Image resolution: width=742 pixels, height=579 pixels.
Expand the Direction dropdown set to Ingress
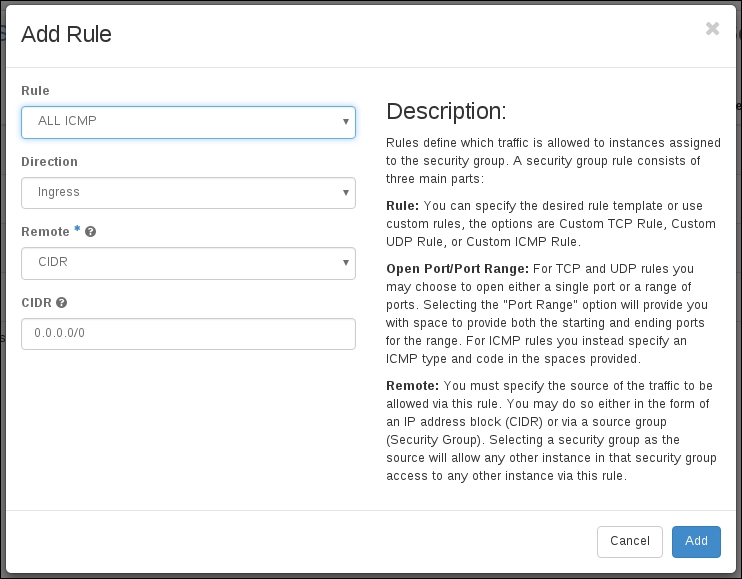point(188,192)
